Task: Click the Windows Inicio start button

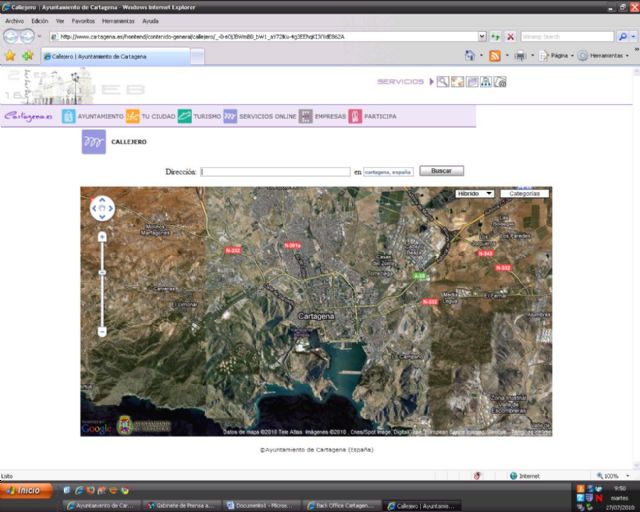Action: point(27,490)
